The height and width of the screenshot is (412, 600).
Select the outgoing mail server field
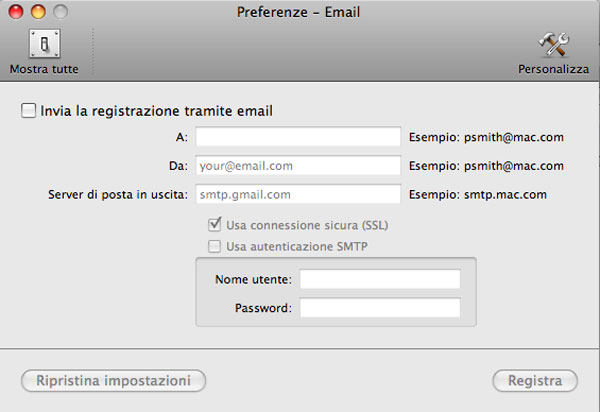pos(298,195)
